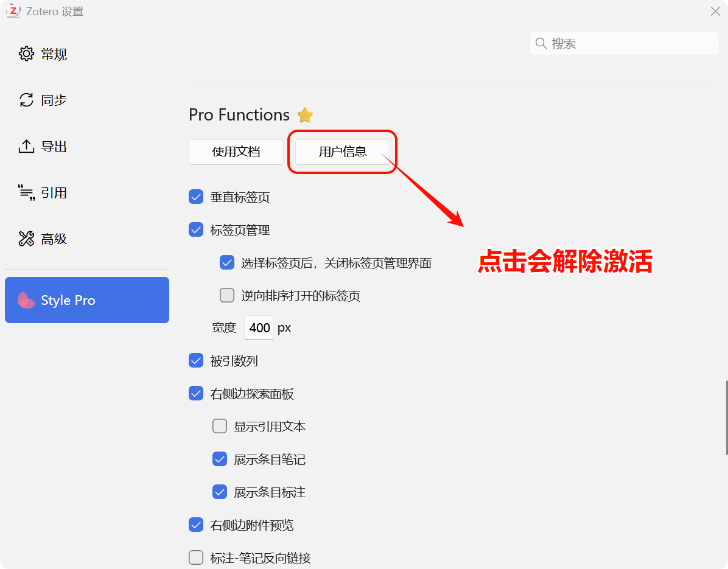Click the 用户信息 button

[x=343, y=152]
